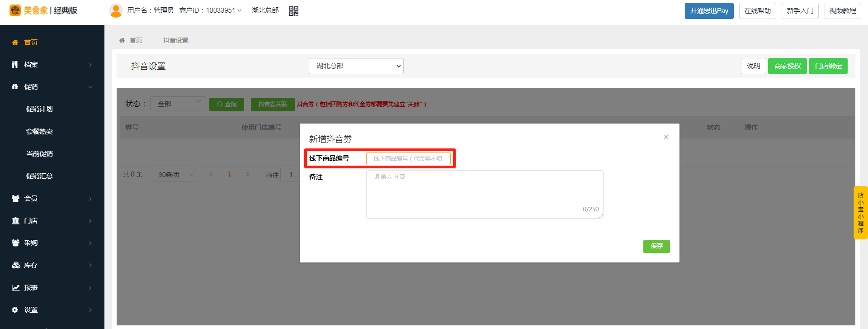Expand the 报表 menu chevron
Viewport: 868px width, 329px height.
[x=90, y=288]
